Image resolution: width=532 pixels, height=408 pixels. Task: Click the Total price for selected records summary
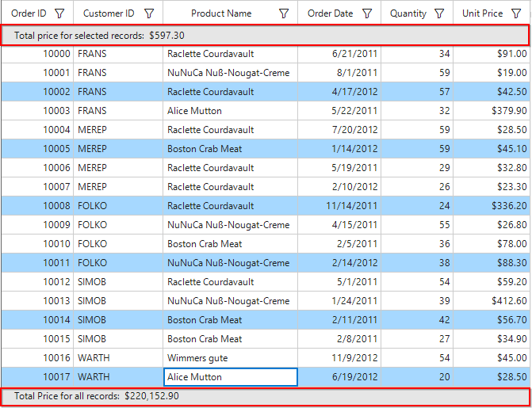tap(265, 36)
